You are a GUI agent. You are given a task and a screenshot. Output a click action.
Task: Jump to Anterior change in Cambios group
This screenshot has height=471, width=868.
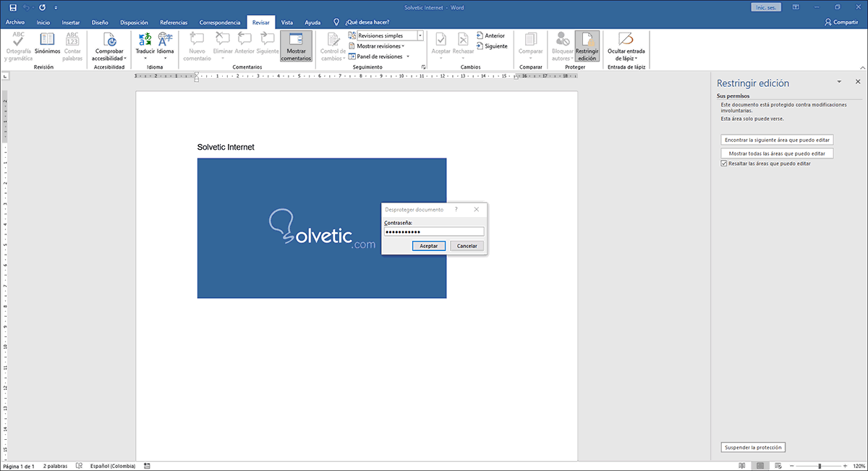pos(490,35)
